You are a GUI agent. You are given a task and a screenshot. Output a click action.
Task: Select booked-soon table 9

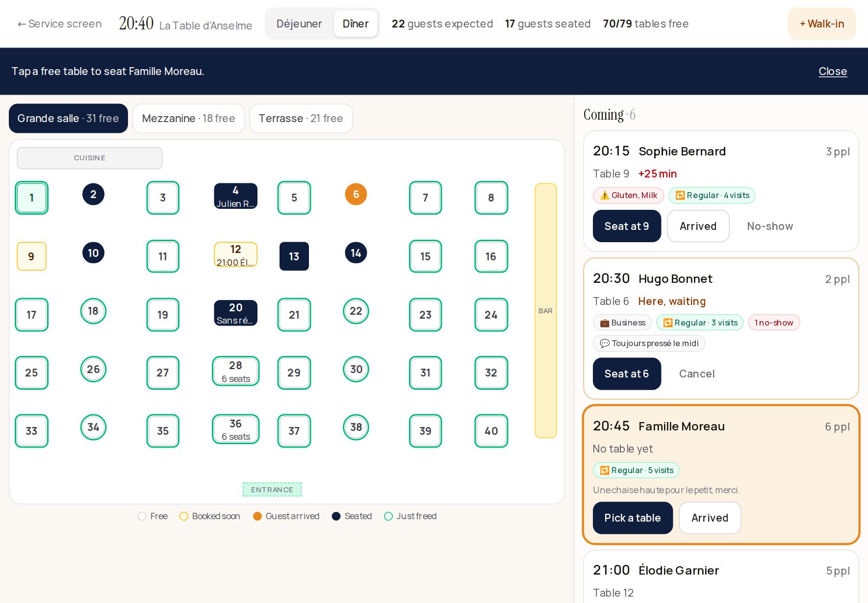click(31, 256)
